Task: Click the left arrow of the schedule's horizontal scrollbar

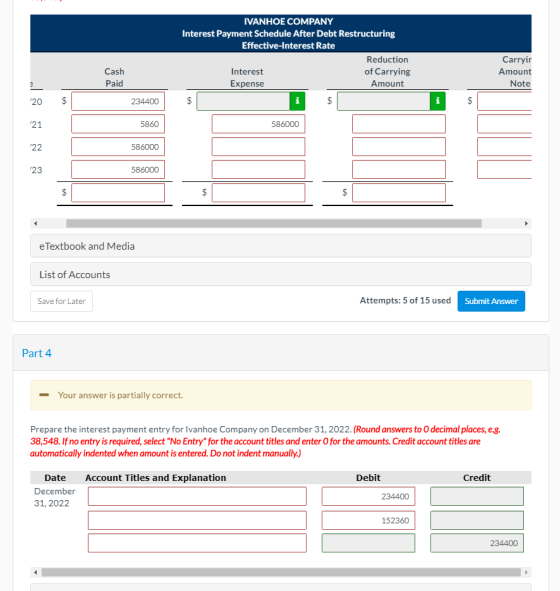Action: click(x=35, y=224)
